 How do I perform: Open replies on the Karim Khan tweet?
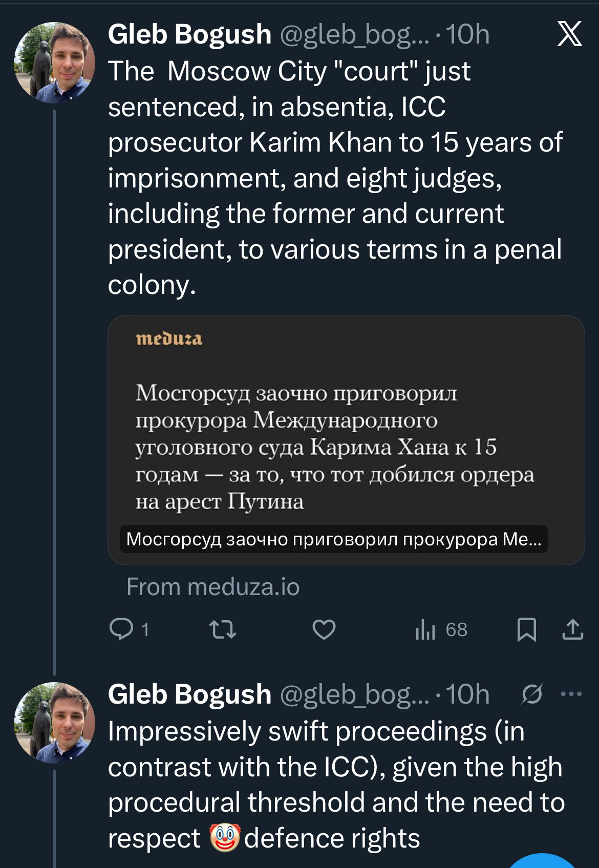[122, 629]
